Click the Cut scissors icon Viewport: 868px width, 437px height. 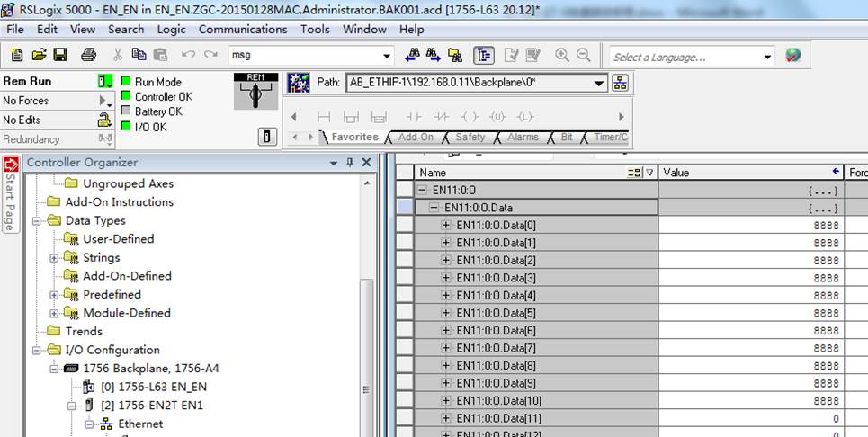pyautogui.click(x=117, y=55)
